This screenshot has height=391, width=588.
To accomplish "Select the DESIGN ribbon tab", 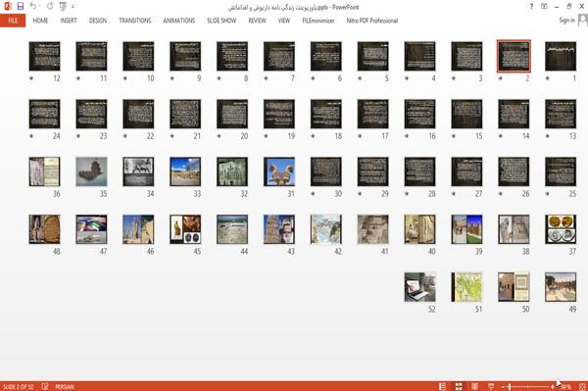I will pos(97,21).
